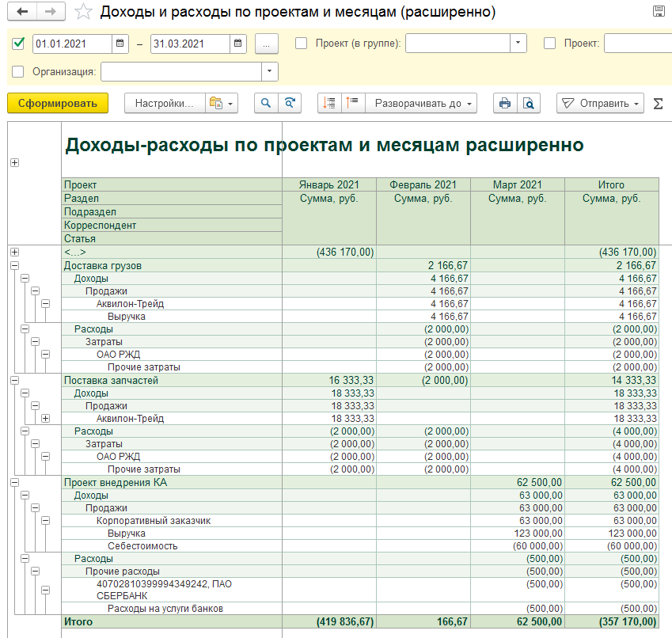Open calendar for start date 01.01.2021

click(120, 44)
